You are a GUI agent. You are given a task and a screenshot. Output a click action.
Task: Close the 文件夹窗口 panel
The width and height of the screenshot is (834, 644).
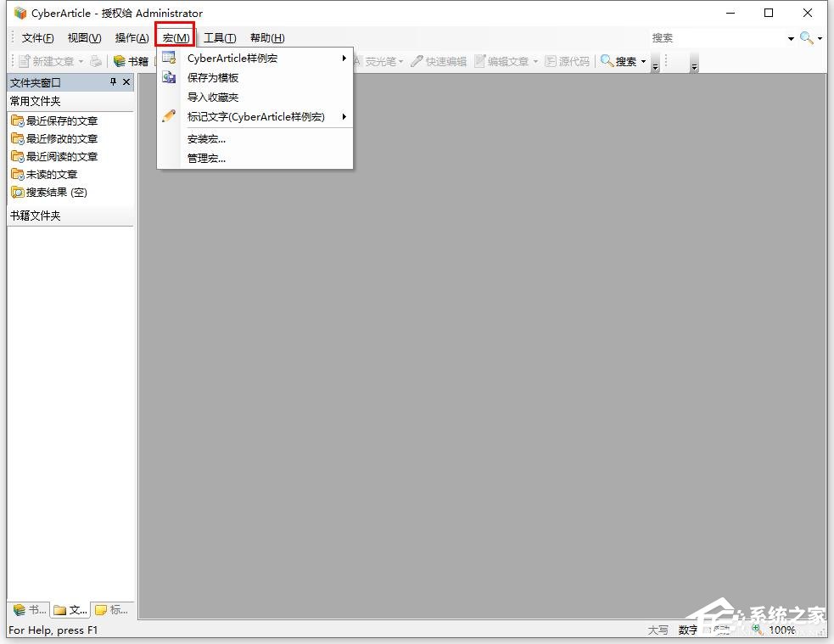coord(126,82)
